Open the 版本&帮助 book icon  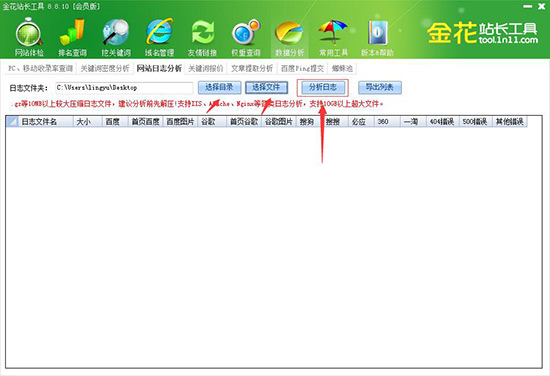377,37
